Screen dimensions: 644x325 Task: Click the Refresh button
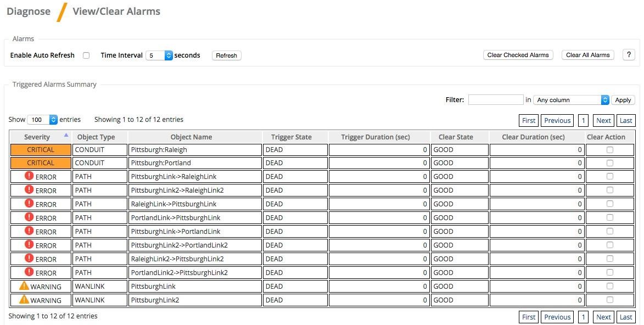point(226,55)
